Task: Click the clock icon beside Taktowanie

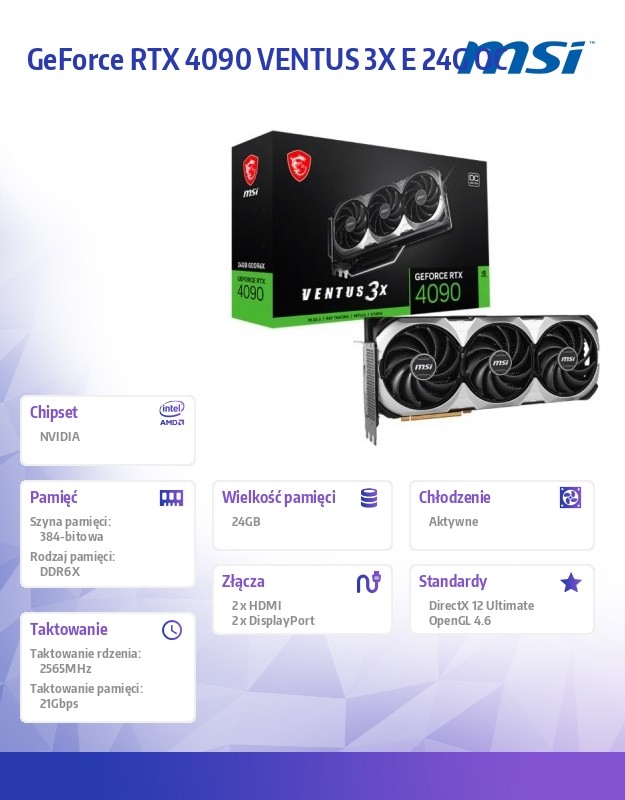Action: pyautogui.click(x=172, y=630)
